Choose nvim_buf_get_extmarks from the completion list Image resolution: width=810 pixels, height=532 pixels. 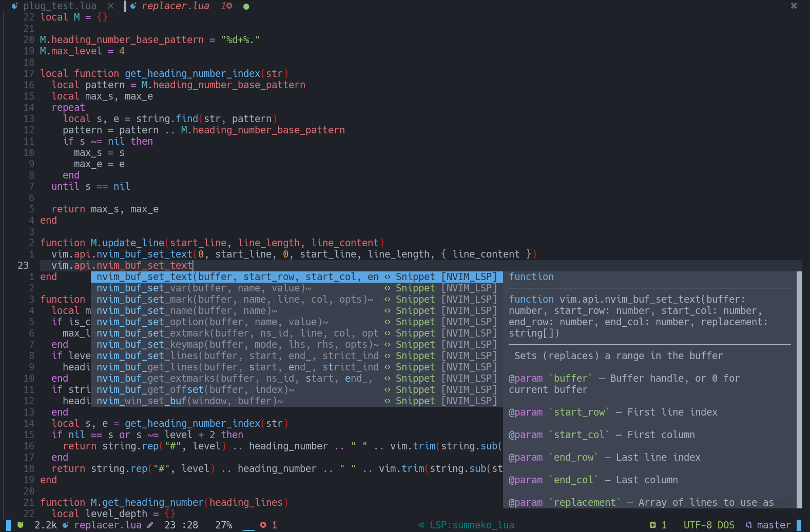click(297, 378)
